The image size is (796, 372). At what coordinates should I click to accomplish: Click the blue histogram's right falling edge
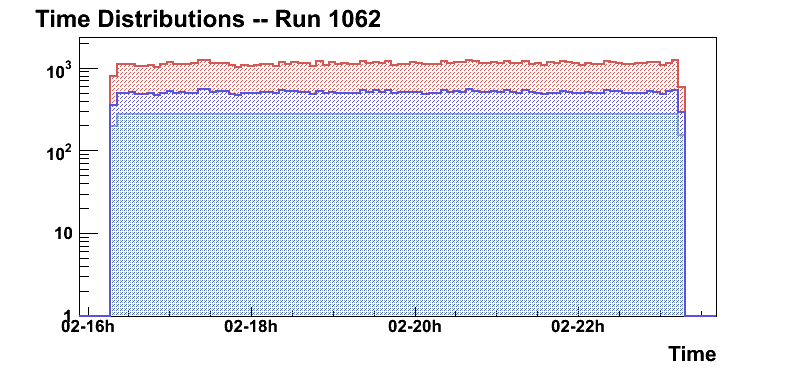tap(685, 213)
